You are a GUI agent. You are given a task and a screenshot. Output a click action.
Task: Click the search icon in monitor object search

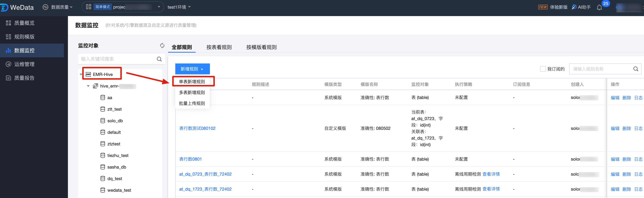tap(159, 59)
